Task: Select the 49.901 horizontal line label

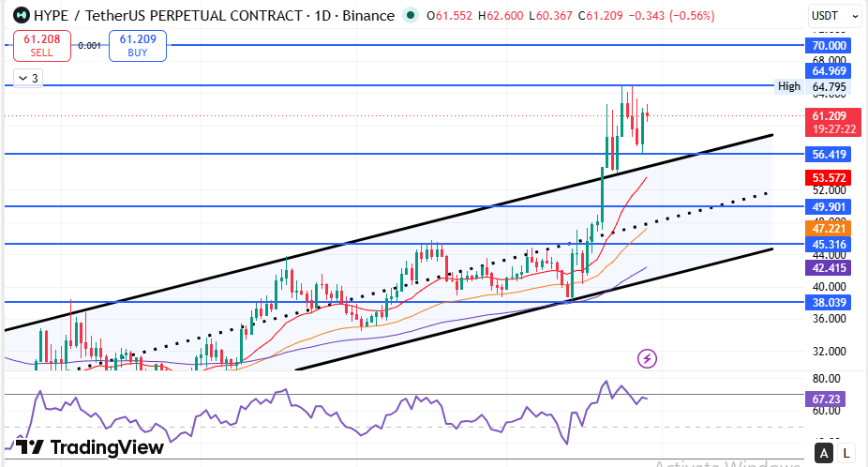Action: (x=829, y=206)
